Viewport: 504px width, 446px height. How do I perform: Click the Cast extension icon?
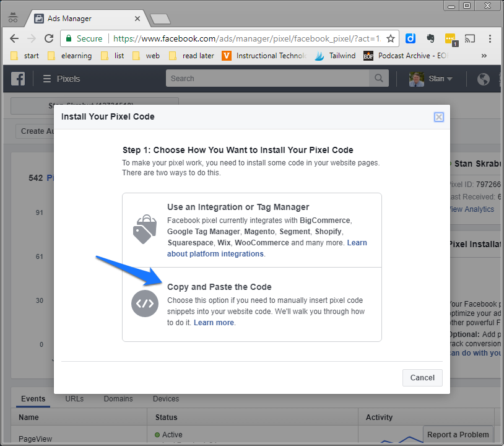[x=470, y=38]
